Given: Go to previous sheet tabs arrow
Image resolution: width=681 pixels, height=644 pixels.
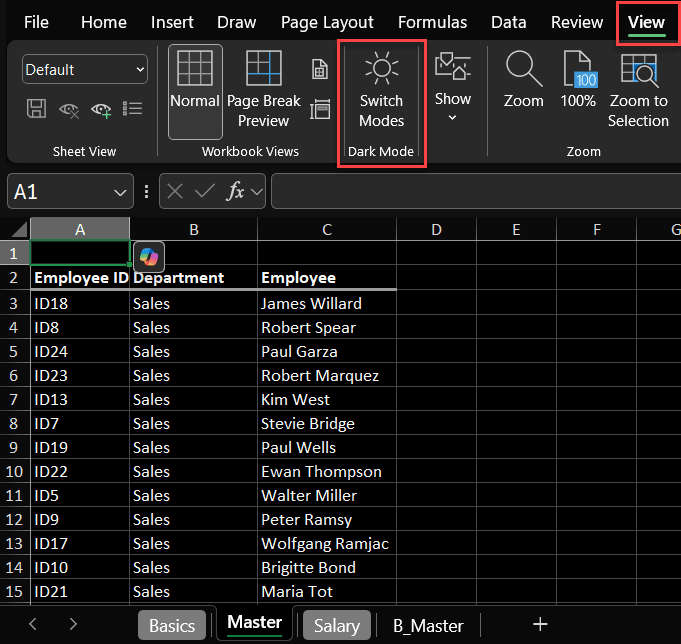Looking at the screenshot, I should [33, 624].
